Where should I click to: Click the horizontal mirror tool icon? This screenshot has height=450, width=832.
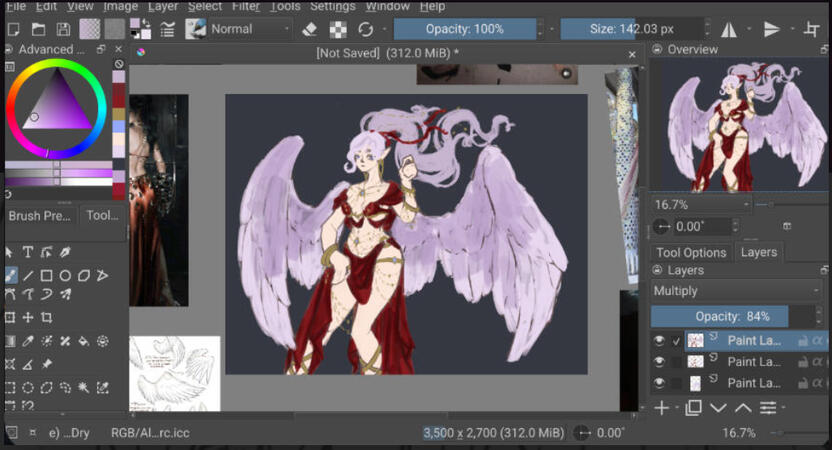[729, 29]
